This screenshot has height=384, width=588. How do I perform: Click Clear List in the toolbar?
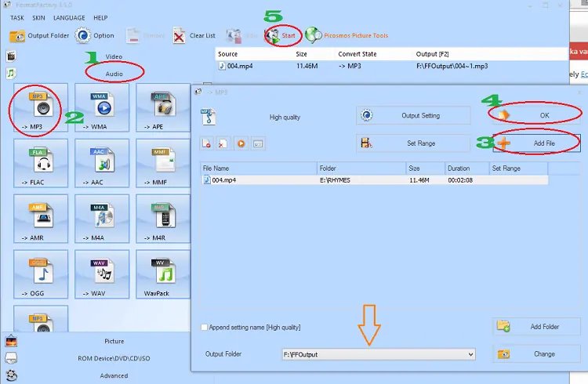coord(194,35)
